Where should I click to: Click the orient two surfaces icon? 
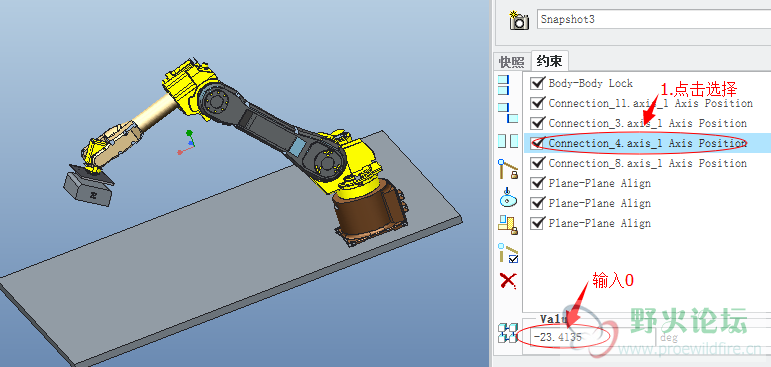pyautogui.click(x=508, y=141)
